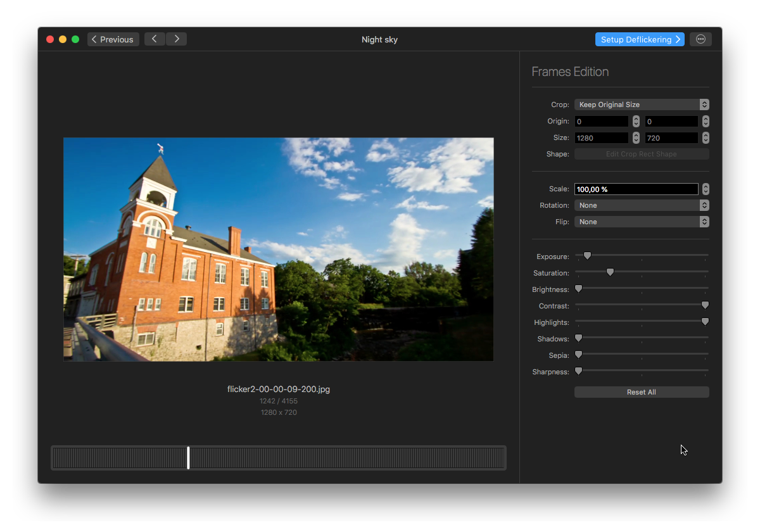Image resolution: width=760 pixels, height=532 pixels.
Task: Show next frame with right chevron
Action: (x=177, y=39)
